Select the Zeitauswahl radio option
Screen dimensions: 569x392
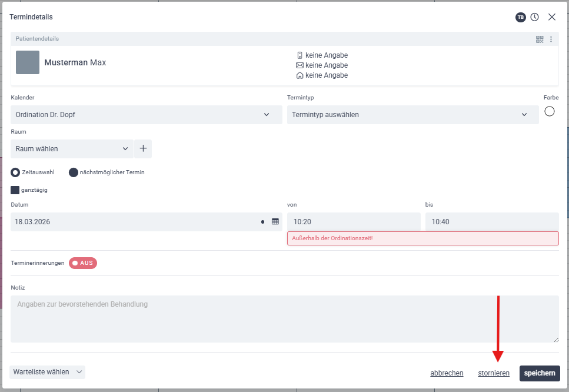[16, 172]
